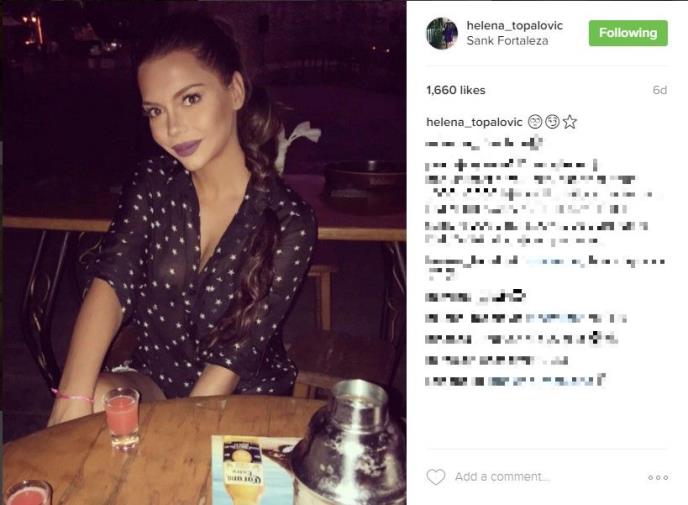Click the pink shot glass in the photo
688x505 pixels.
pyautogui.click(x=122, y=418)
